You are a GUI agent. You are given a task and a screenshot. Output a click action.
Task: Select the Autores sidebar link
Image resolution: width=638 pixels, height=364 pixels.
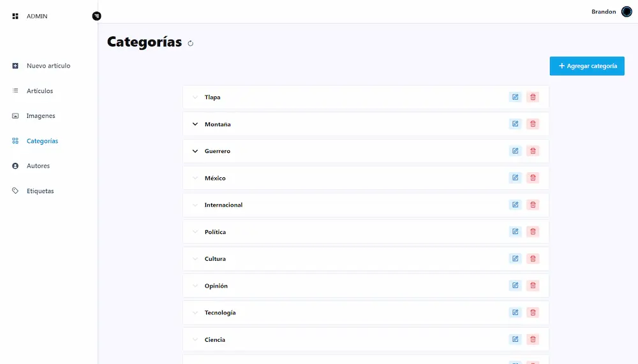(38, 166)
